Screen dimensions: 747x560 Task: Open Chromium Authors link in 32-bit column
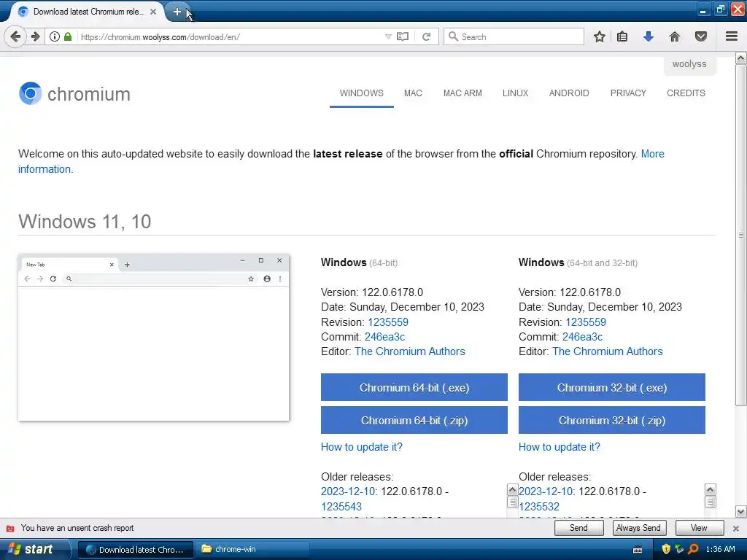[x=608, y=351]
